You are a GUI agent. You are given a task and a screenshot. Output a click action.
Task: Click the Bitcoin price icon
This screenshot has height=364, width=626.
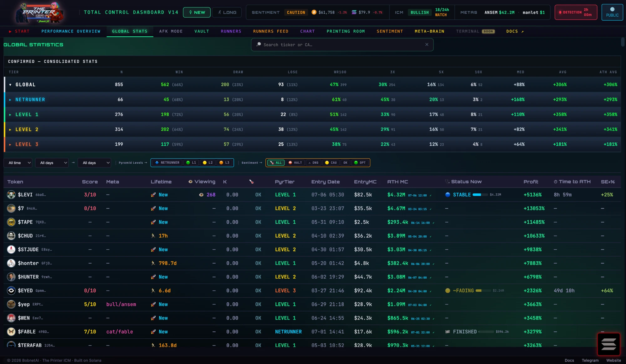pyautogui.click(x=314, y=12)
